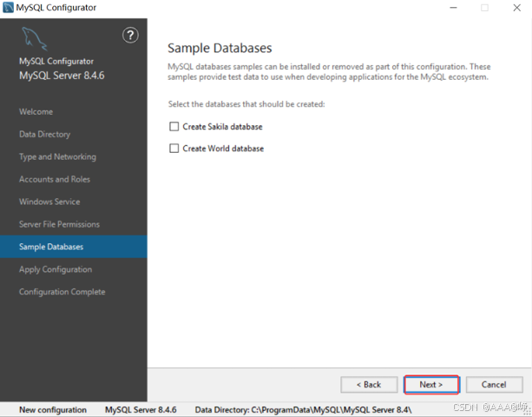Screen dimensions: 532x417
Task: Enable Create Sakila database checkbox
Action: (x=174, y=127)
